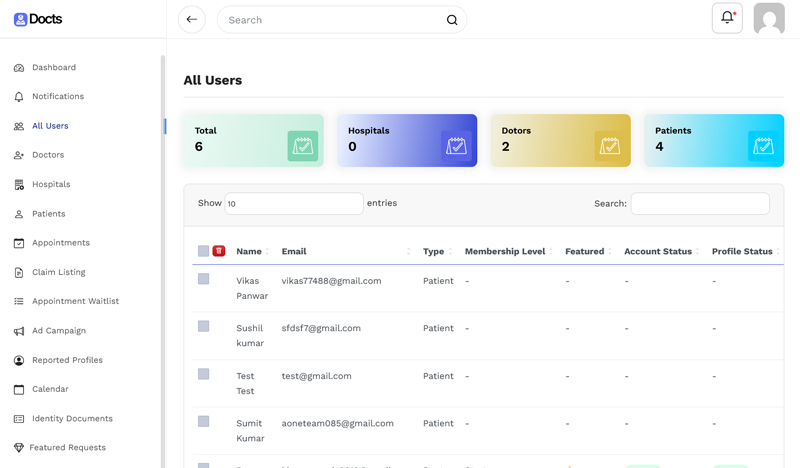Open Claim Listing page link

(59, 273)
